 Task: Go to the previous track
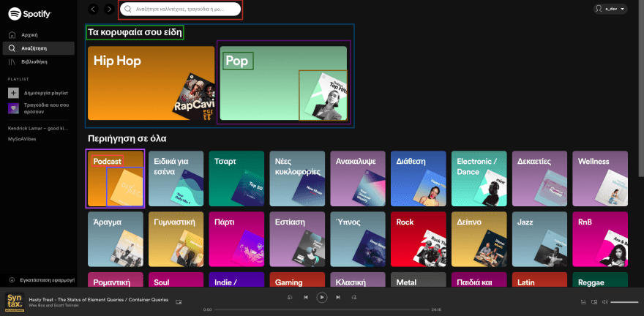tap(306, 297)
